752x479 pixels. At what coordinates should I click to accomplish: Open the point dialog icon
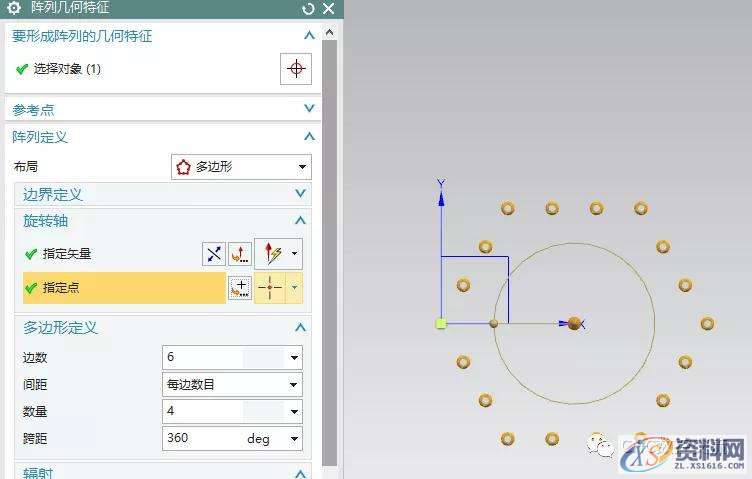[x=240, y=288]
